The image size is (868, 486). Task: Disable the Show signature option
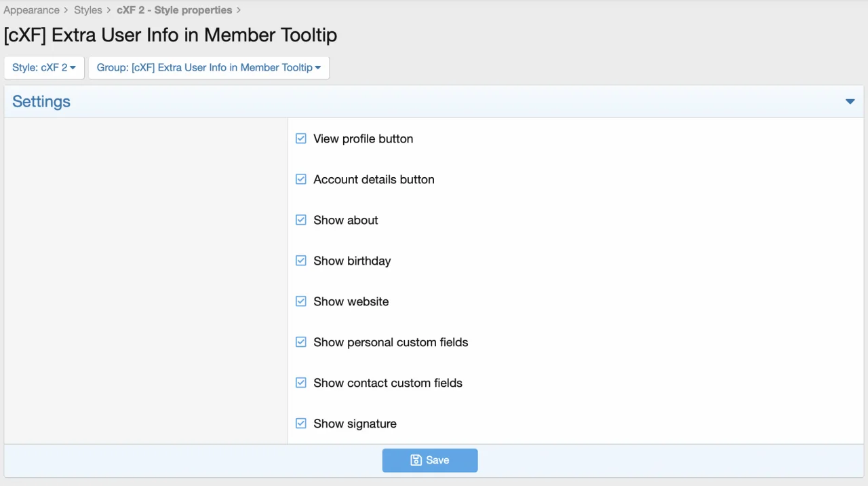coord(300,424)
